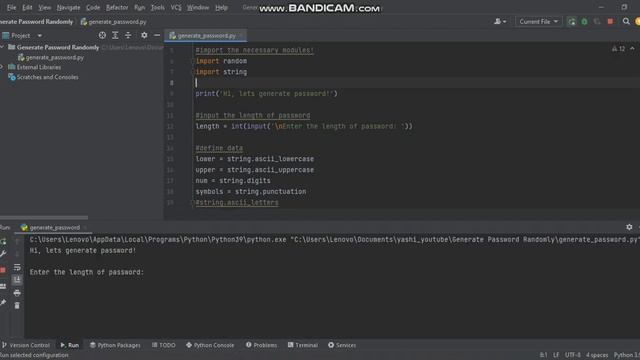Toggle Soft-Wrap in Run console
Viewport: 640px width, 360px height.
point(17,267)
